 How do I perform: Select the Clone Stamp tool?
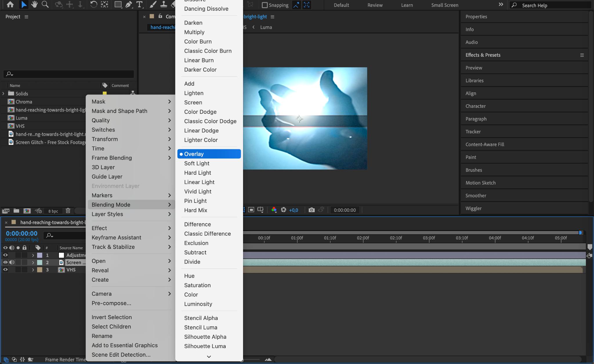coord(164,4)
